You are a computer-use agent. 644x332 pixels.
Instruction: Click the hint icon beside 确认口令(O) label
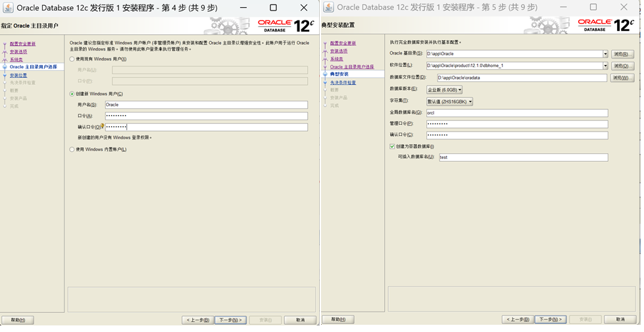click(103, 126)
